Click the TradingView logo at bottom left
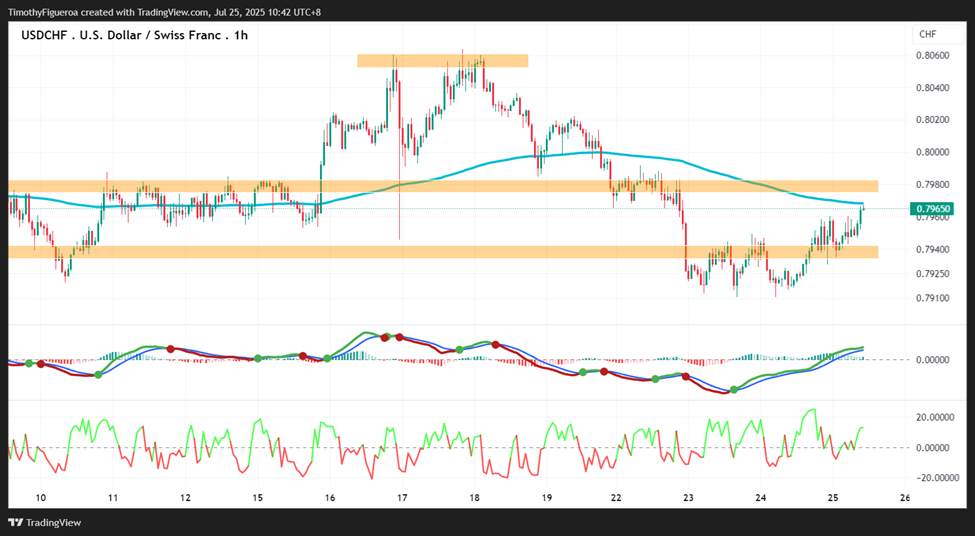975x536 pixels. 44,522
